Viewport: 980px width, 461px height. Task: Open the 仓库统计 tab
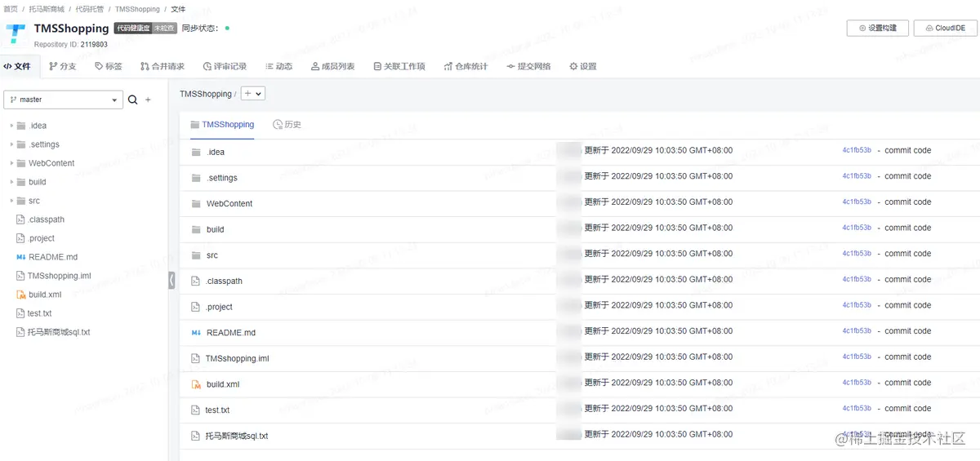point(465,66)
